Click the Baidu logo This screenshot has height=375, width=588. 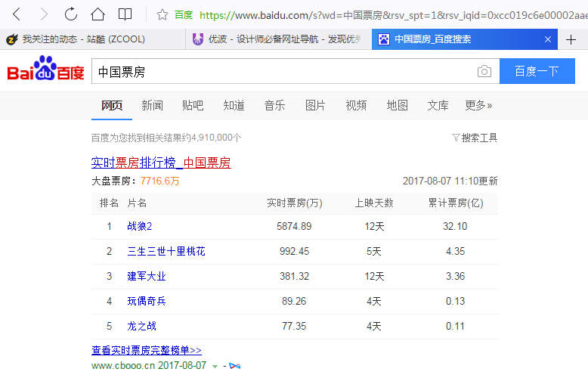pos(45,70)
